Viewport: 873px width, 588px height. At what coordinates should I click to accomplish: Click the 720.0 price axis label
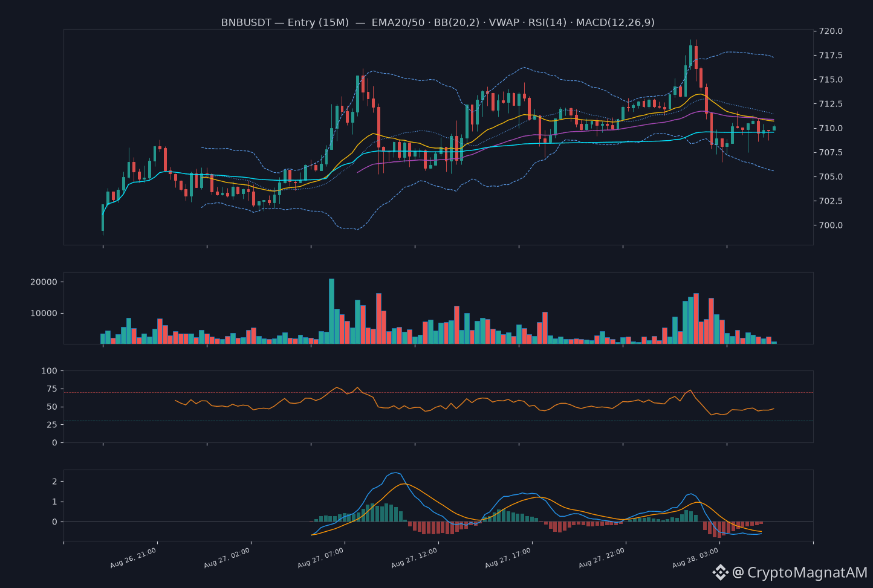click(831, 31)
